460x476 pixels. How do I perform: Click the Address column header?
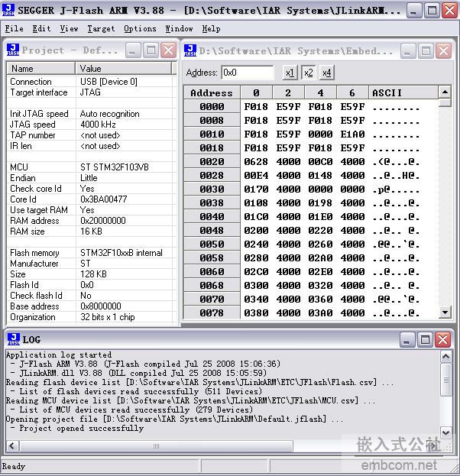[212, 92]
